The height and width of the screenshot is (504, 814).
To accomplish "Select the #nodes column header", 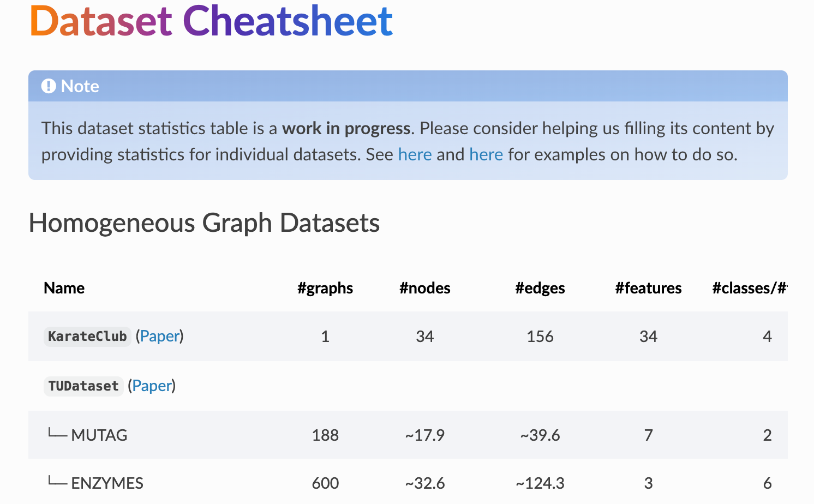I will [425, 288].
